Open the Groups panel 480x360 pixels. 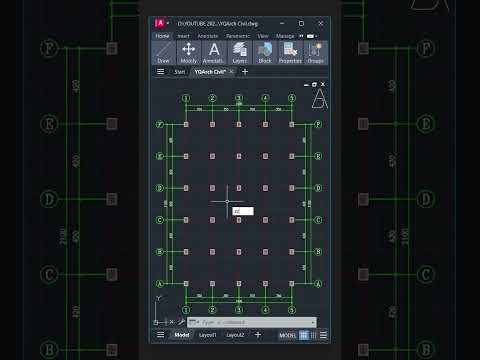(x=316, y=53)
